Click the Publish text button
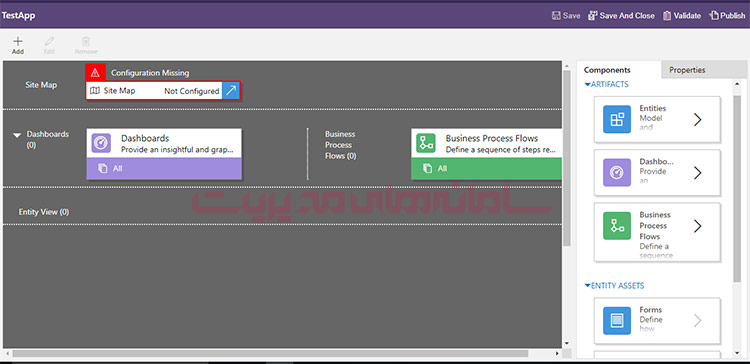Viewport: 750px width, 364px height. tap(733, 16)
